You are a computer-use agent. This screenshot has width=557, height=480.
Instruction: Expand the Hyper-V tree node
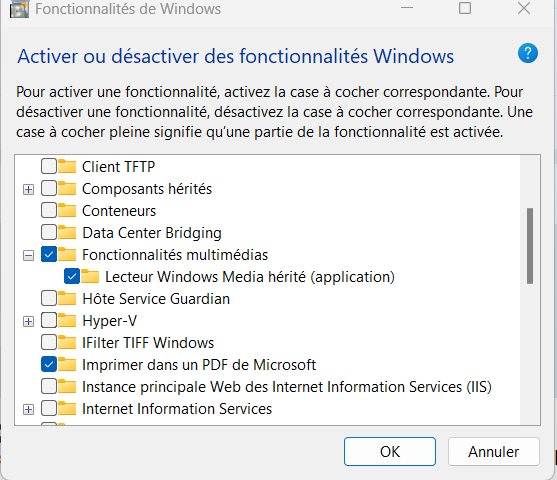click(x=28, y=322)
